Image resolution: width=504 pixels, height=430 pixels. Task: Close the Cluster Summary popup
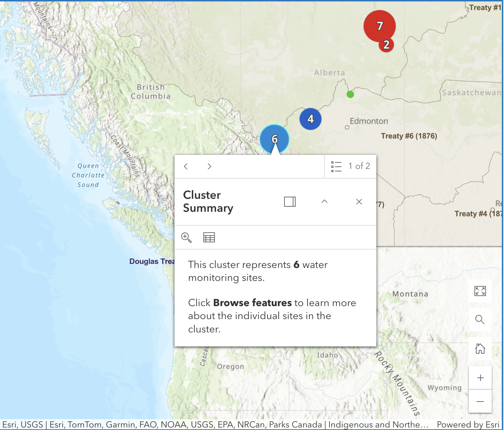[359, 202]
